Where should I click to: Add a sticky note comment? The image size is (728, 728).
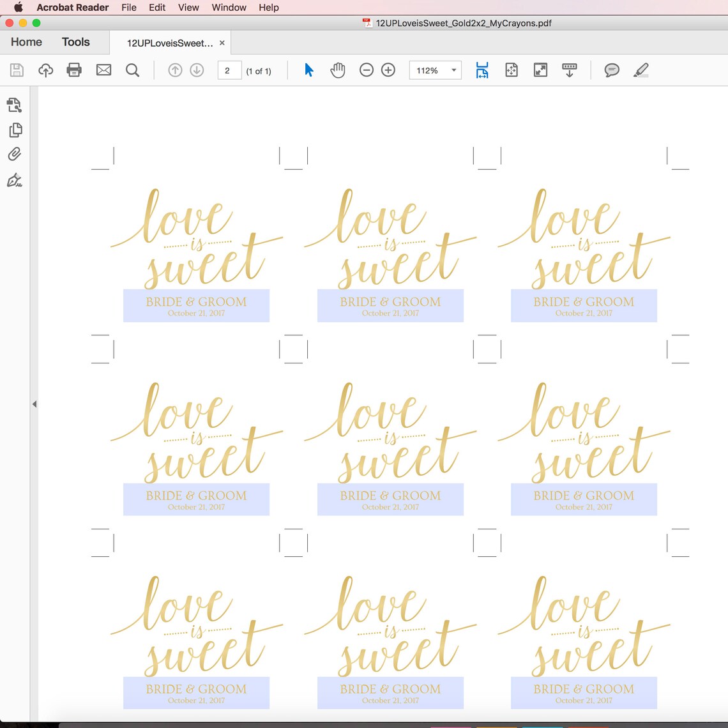(x=611, y=70)
